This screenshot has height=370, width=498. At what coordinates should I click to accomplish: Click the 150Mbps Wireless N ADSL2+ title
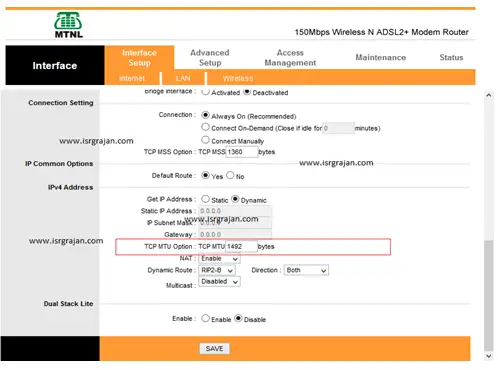pyautogui.click(x=381, y=32)
